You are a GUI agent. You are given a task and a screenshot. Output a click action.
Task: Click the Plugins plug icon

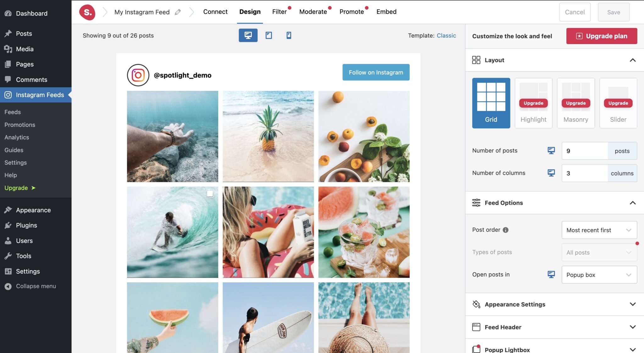[8, 225]
